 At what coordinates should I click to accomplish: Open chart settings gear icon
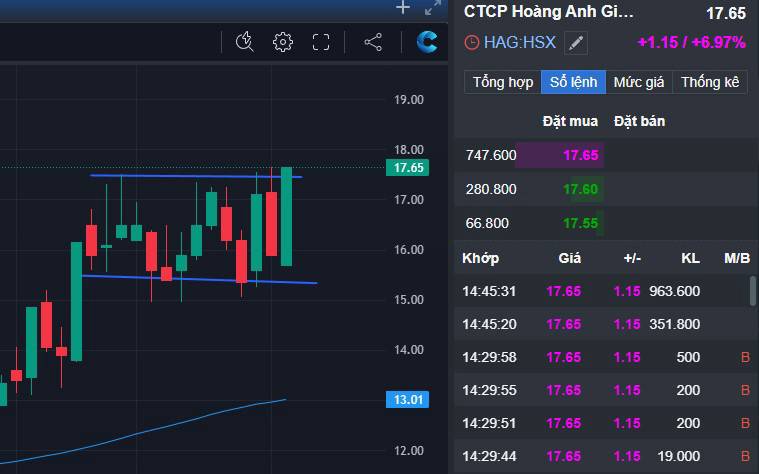pos(283,42)
